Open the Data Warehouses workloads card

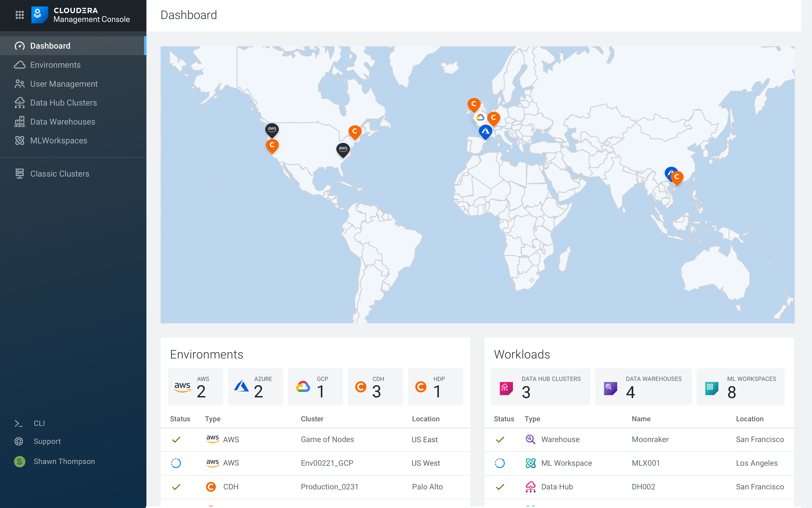pos(643,386)
